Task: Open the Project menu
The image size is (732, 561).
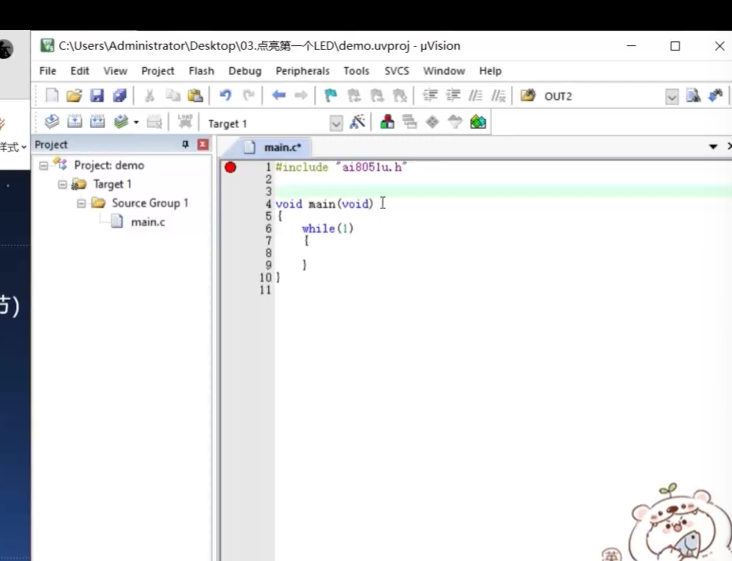Action: [158, 71]
